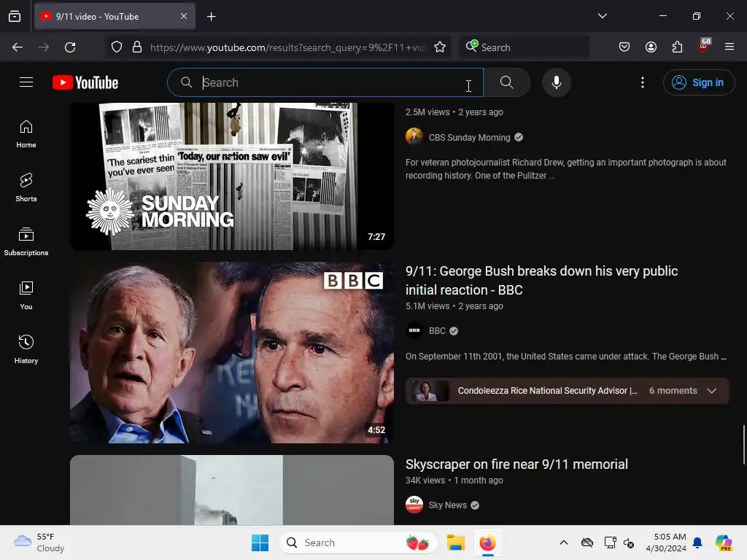Visit the CBS Sunday Morning channel name

[x=469, y=138]
